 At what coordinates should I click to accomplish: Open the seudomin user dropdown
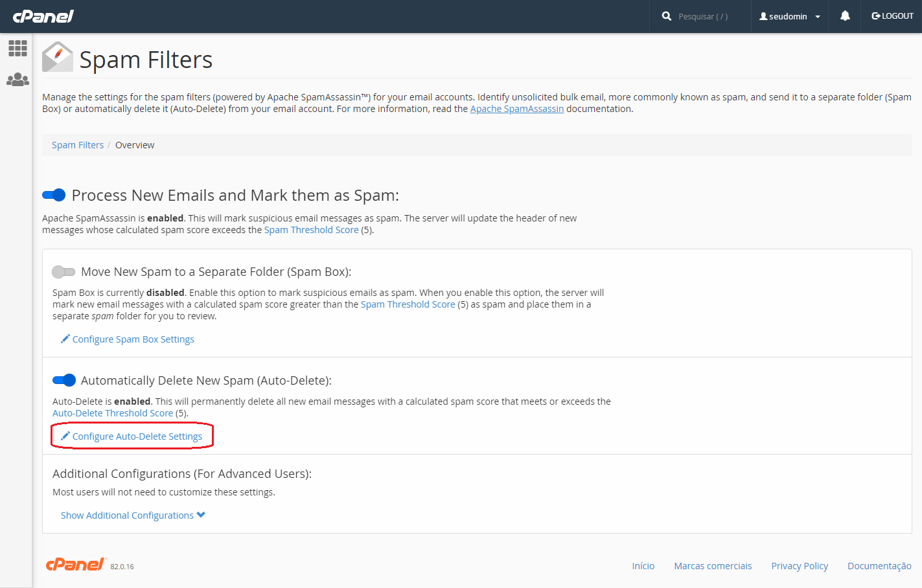click(x=789, y=16)
